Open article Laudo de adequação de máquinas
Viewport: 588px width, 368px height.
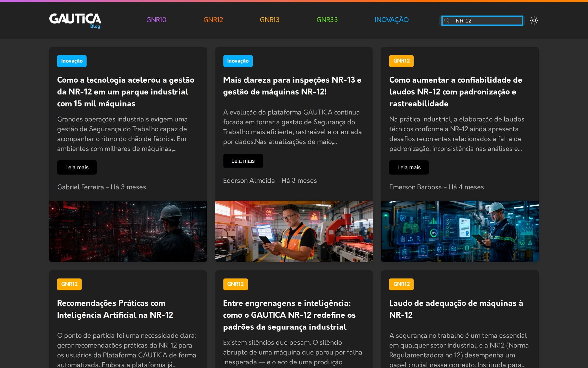click(456, 309)
